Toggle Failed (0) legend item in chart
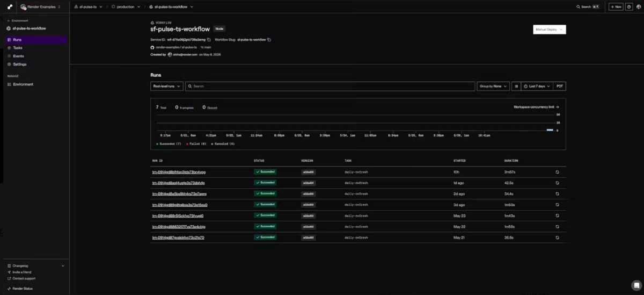The image size is (644, 295). click(196, 143)
